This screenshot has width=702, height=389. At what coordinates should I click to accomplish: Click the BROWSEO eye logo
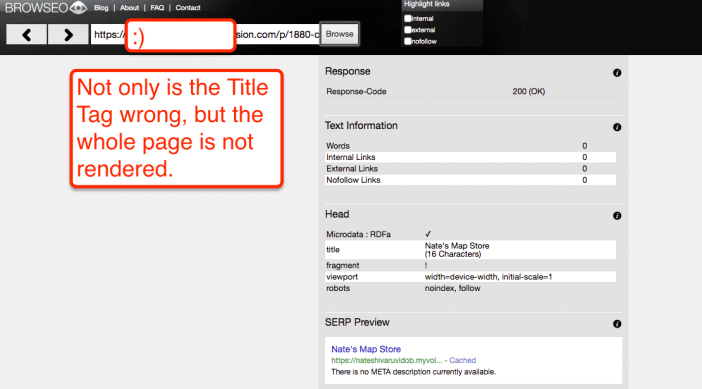pos(46,8)
